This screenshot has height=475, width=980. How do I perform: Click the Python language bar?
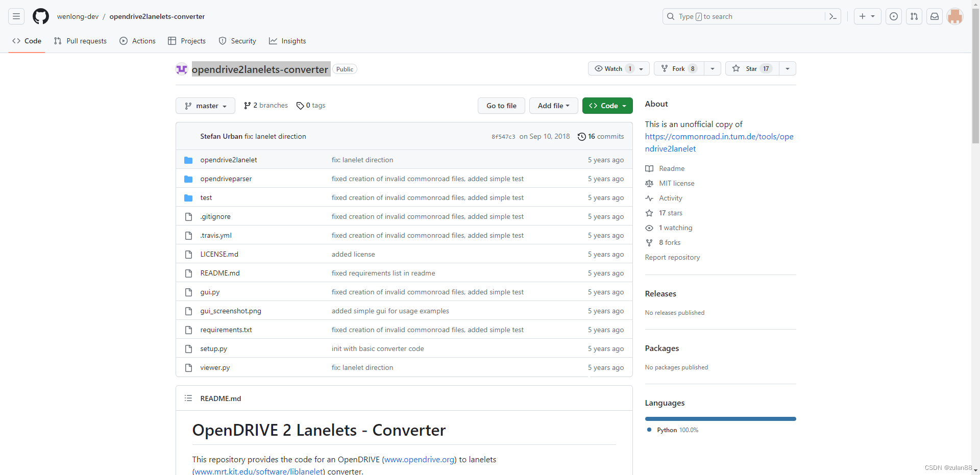click(720, 418)
